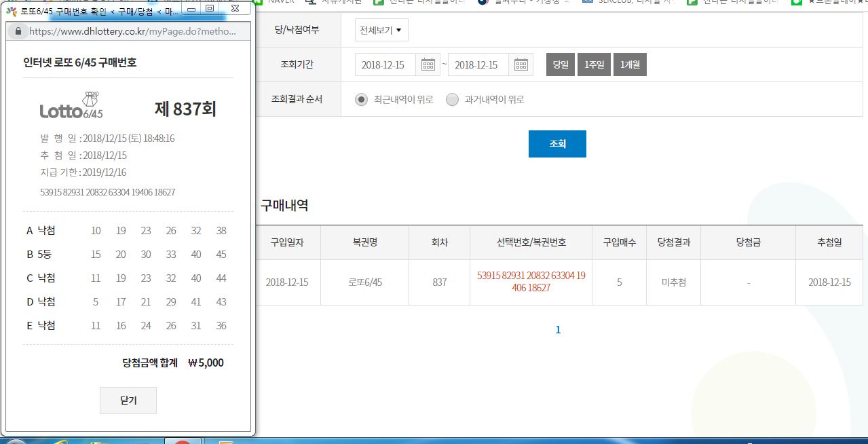Click the E 낙첨 row label
Screen dimensions: 868x444
(x=41, y=326)
